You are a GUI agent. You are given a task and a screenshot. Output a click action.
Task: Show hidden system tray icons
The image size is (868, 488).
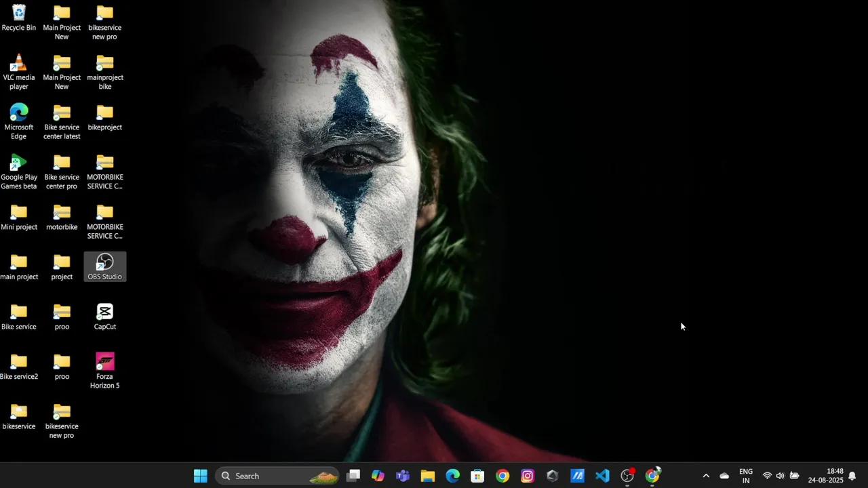706,476
